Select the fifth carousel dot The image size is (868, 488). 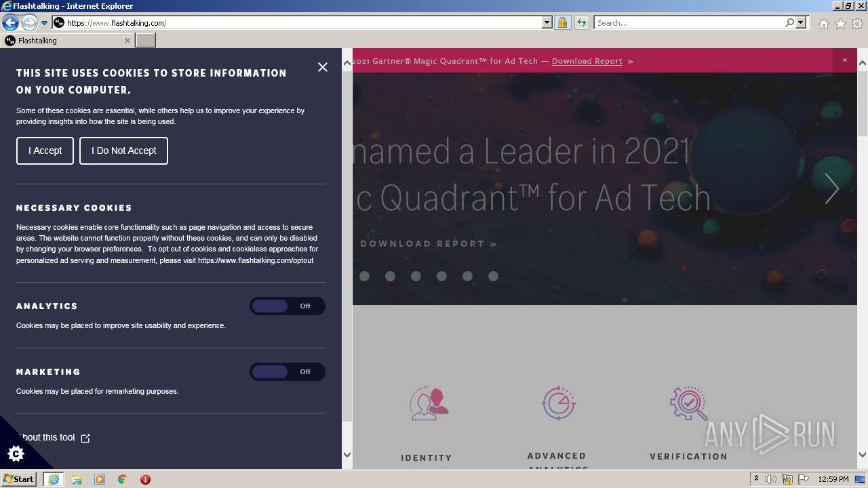467,276
